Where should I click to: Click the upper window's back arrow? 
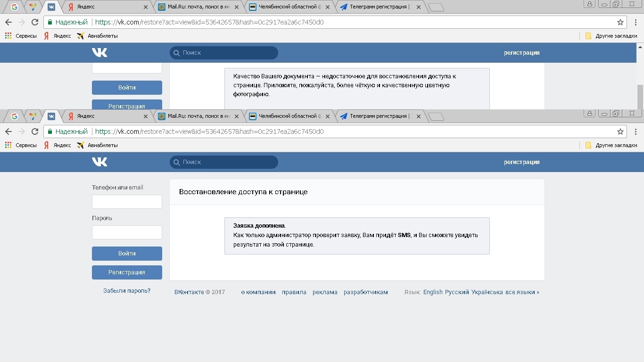tap(8, 22)
